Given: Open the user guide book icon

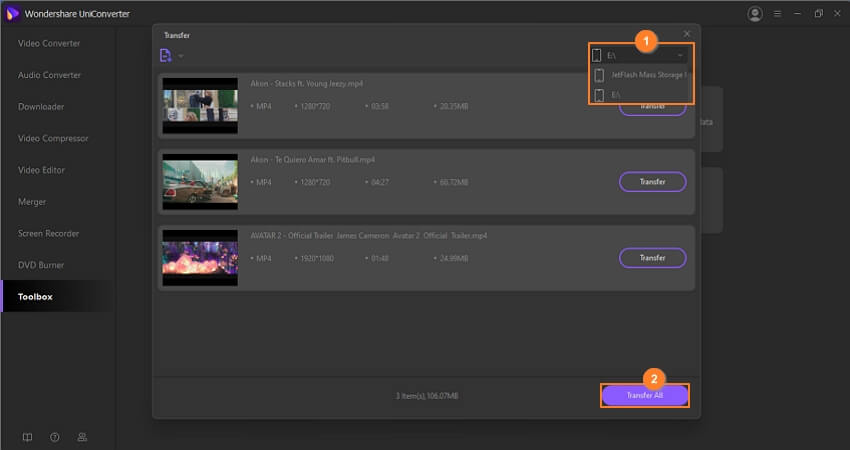Looking at the screenshot, I should (27, 437).
